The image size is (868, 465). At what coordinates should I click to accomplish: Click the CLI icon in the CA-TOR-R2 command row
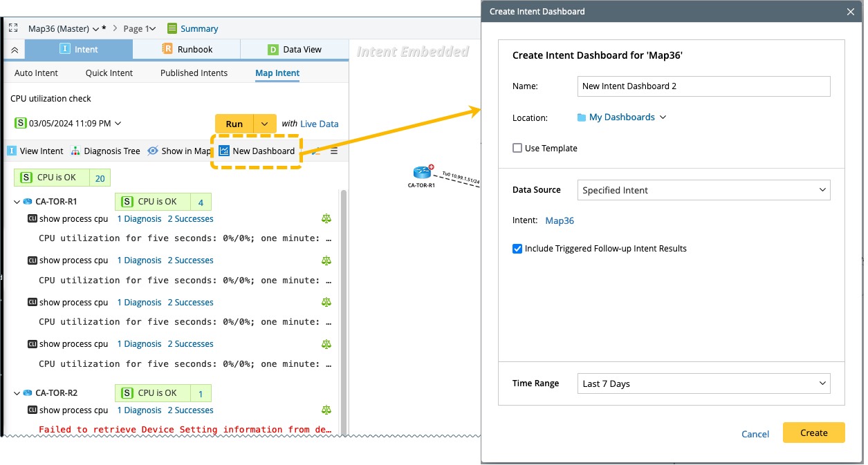(32, 410)
